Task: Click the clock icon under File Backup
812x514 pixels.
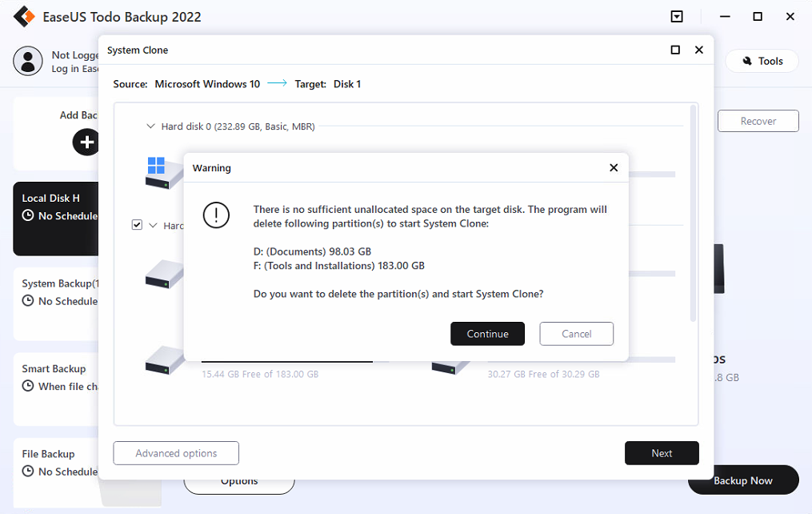Action: (28, 471)
